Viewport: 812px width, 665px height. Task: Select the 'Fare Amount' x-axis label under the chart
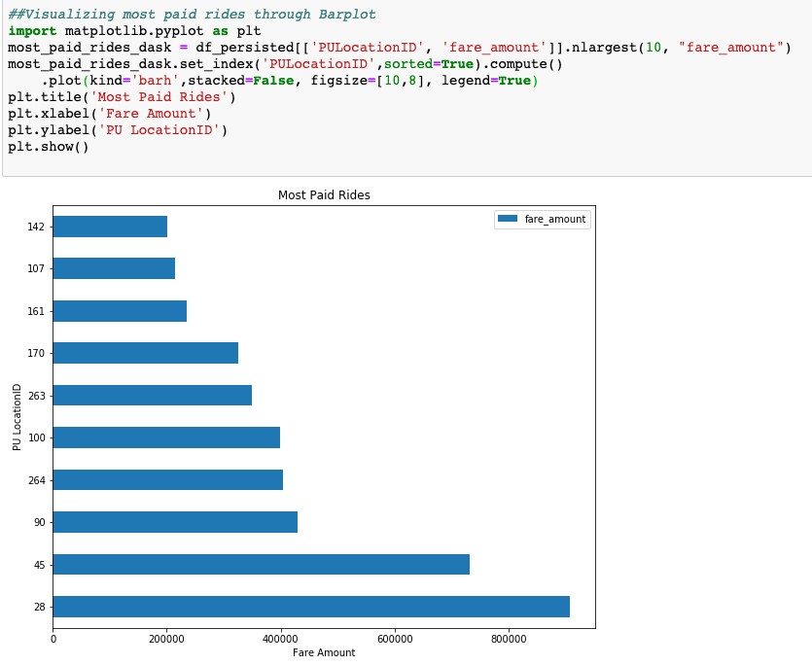tap(324, 652)
